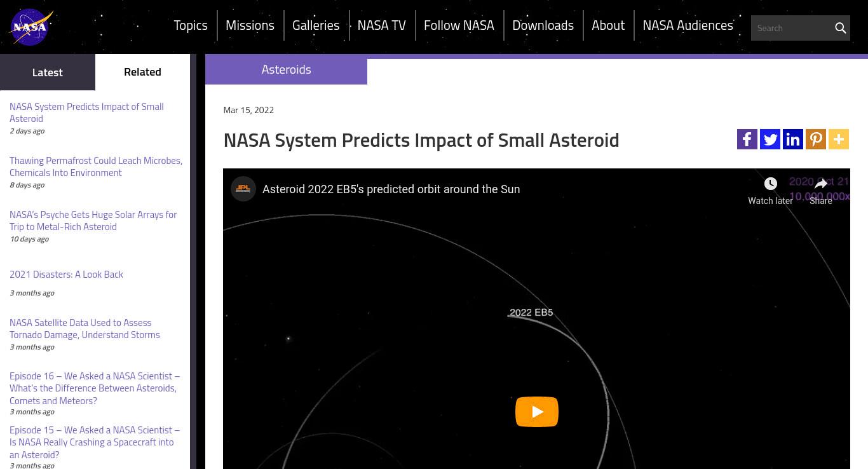This screenshot has width=868, height=469.
Task: Play the asteroid orbit video
Action: click(537, 412)
